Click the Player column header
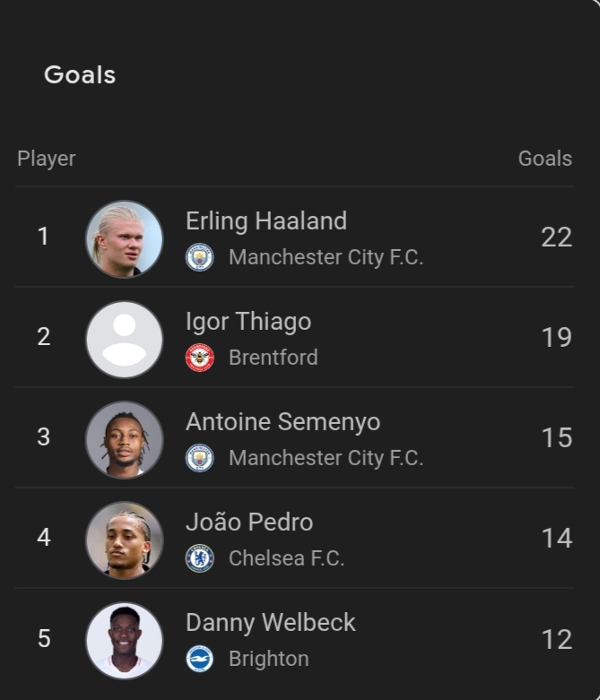The height and width of the screenshot is (700, 600). (x=47, y=159)
